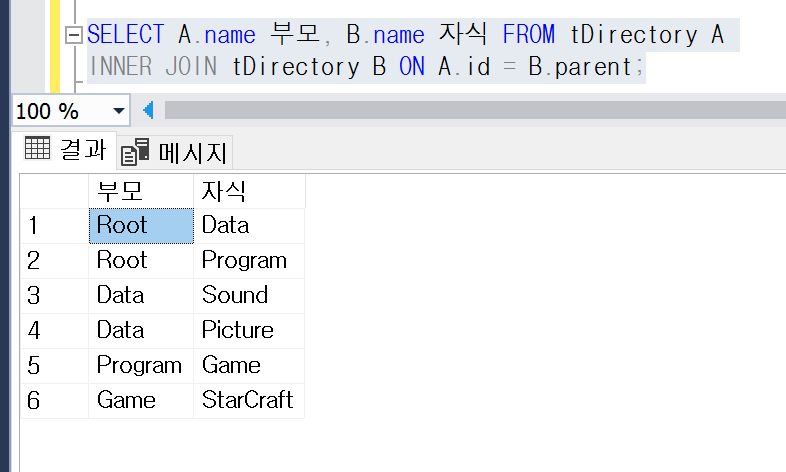
Task: Click the SELECT keyword in the query
Action: (x=126, y=35)
